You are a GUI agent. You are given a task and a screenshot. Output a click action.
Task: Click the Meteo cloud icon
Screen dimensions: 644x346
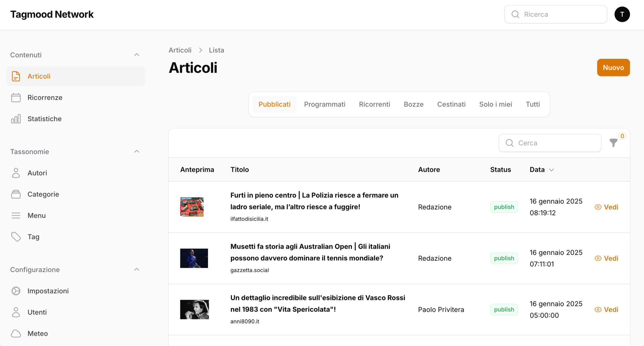click(16, 333)
